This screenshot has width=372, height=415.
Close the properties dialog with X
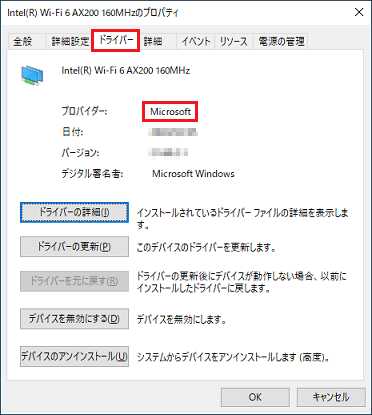click(359, 12)
